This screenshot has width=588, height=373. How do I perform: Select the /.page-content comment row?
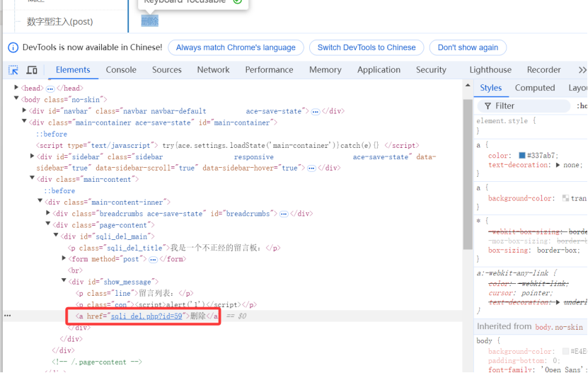[x=97, y=362]
